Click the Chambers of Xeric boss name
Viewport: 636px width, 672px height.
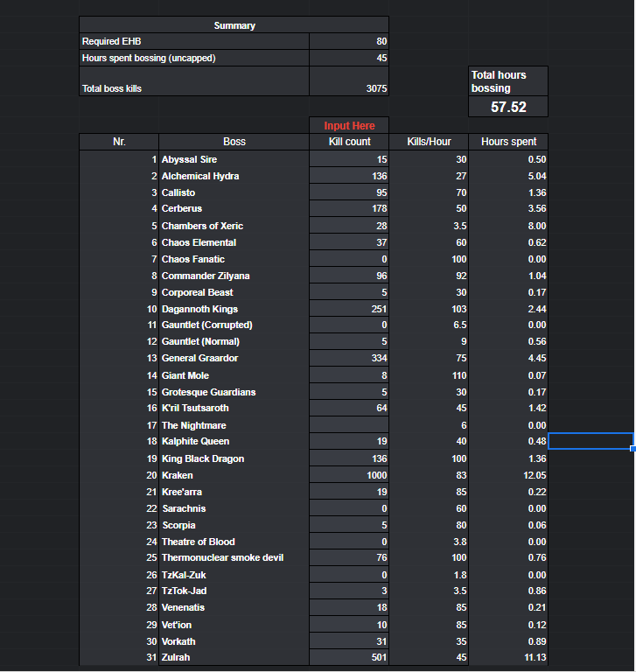202,226
